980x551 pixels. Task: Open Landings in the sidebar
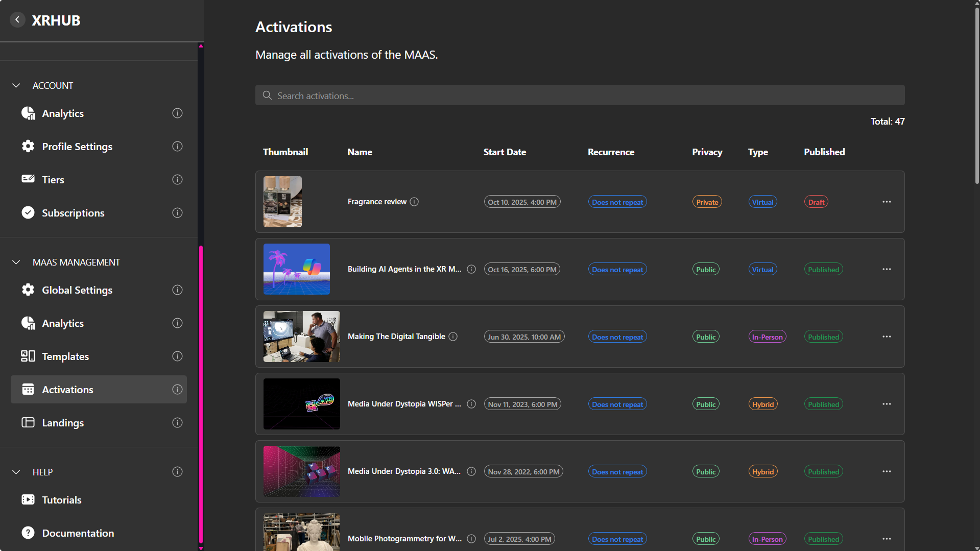(63, 423)
